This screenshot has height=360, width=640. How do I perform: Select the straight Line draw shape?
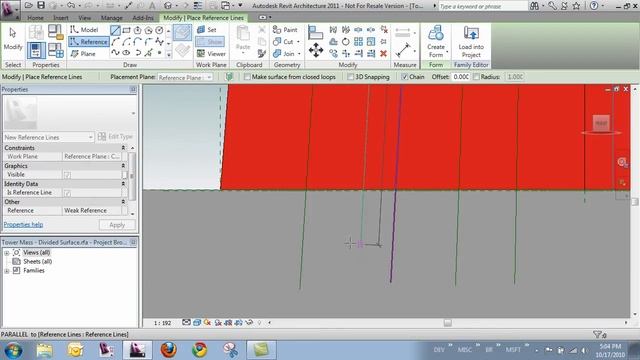[x=116, y=30]
